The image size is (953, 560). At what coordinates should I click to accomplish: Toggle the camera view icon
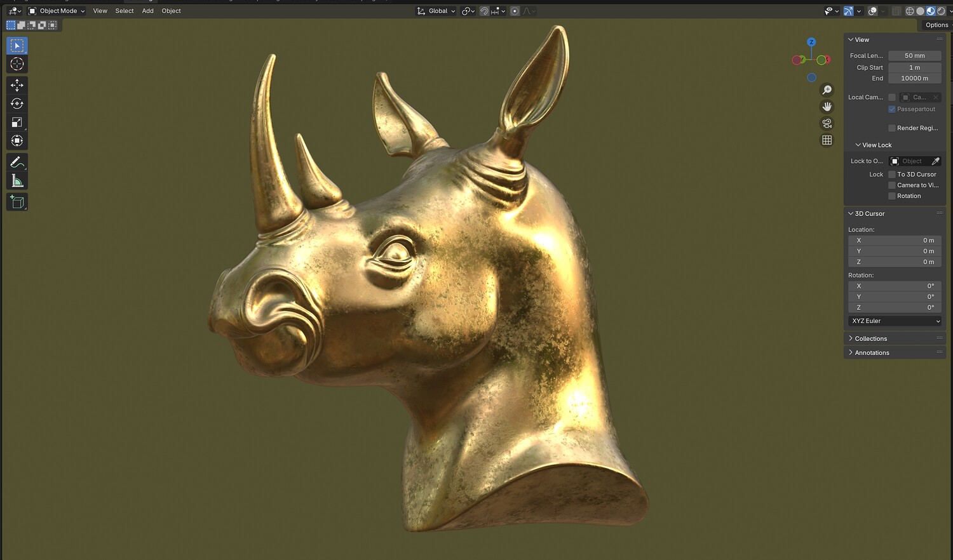point(827,123)
